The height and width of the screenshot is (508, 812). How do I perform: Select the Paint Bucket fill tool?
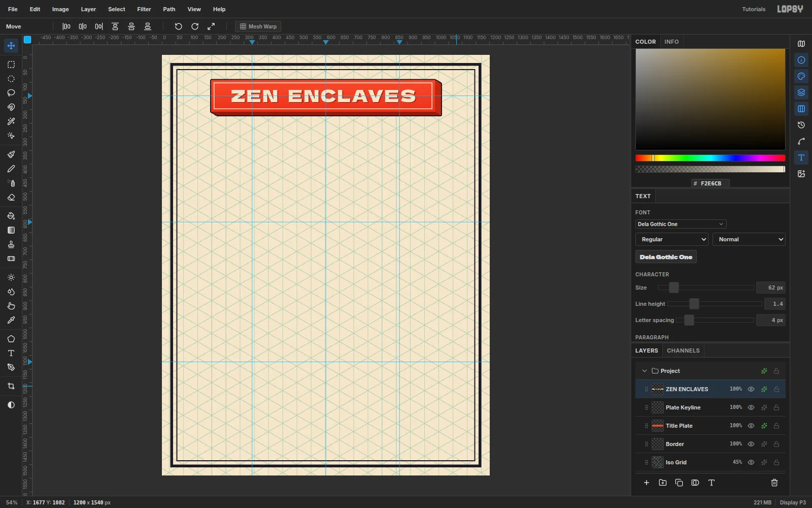click(x=11, y=216)
